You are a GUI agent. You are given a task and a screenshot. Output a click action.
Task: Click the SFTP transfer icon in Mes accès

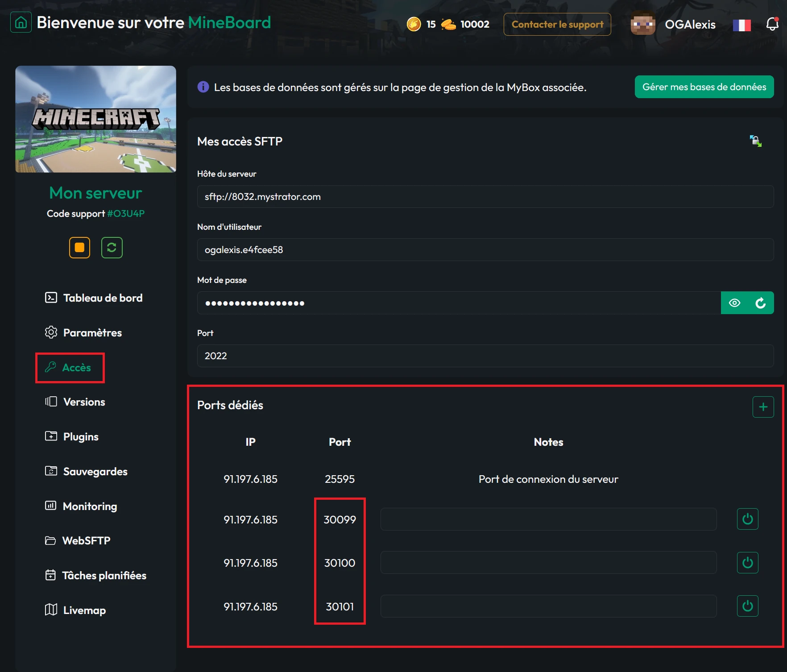755,141
